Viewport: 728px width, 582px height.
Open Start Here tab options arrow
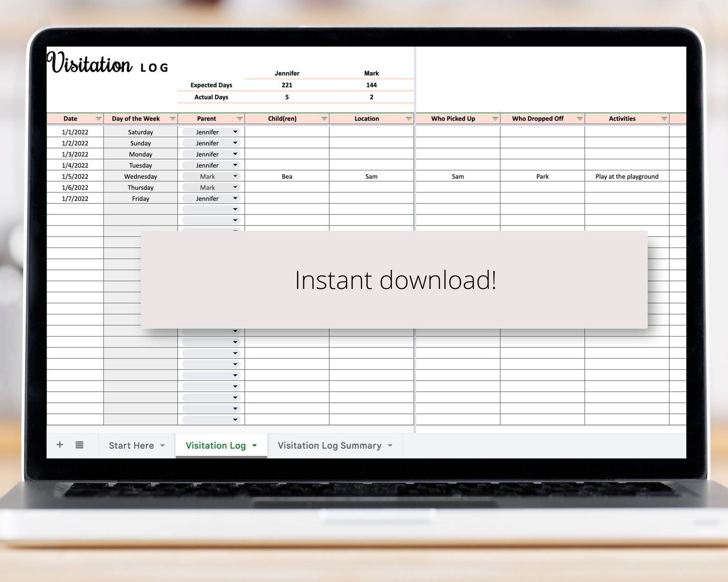(x=162, y=445)
